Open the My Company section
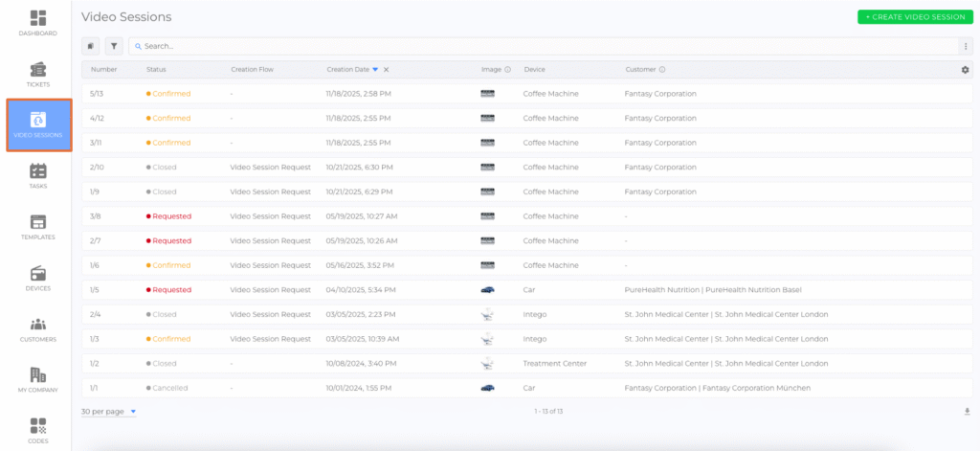Viewport: 980px width, 451px height. pyautogui.click(x=38, y=379)
